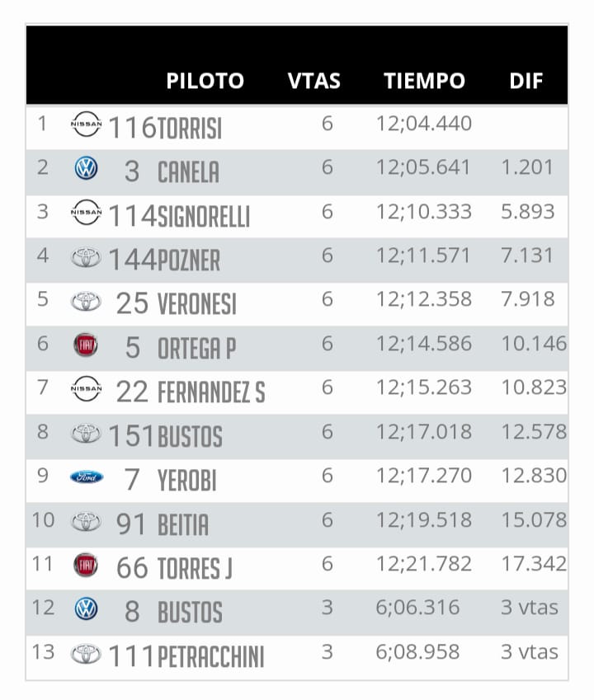Click the 17.342 gap for Torres J

tap(534, 564)
